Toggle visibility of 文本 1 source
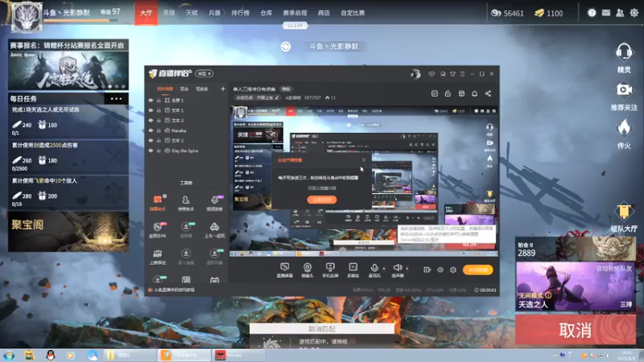This screenshot has width=644, height=362. [x=151, y=110]
